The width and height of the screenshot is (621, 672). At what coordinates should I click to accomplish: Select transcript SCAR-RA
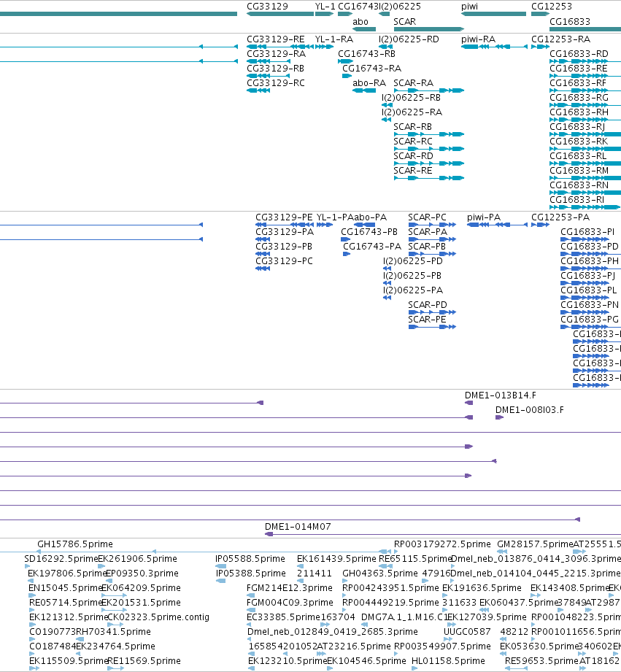click(414, 83)
